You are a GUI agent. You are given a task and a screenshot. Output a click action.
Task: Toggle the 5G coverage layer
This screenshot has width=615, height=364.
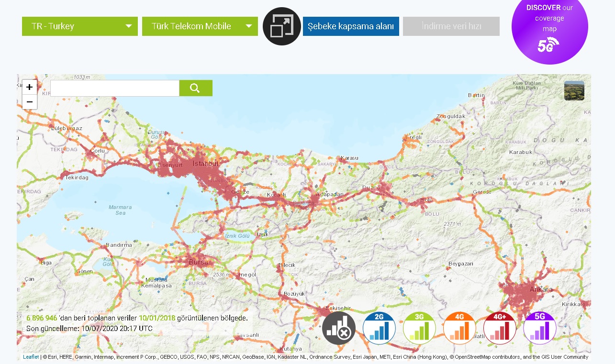540,328
